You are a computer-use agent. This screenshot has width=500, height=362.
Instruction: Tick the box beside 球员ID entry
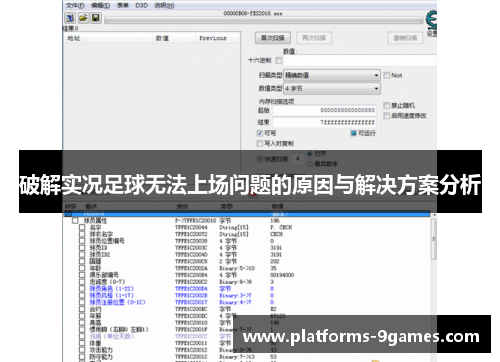[82, 248]
